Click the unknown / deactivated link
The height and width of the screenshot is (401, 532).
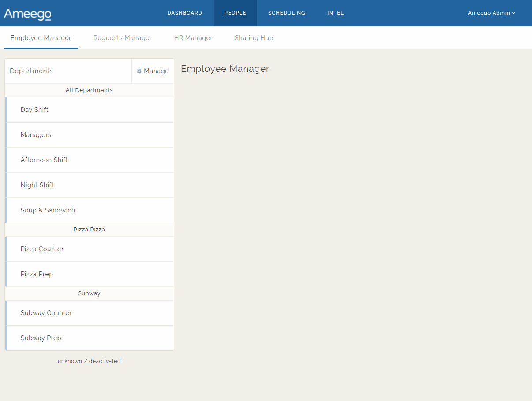89,361
